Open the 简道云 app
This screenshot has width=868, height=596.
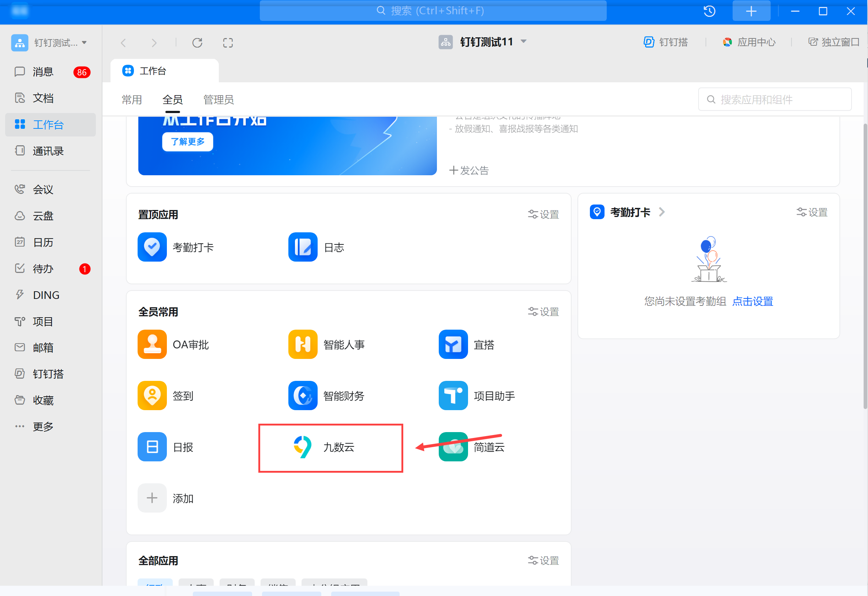[x=472, y=447]
